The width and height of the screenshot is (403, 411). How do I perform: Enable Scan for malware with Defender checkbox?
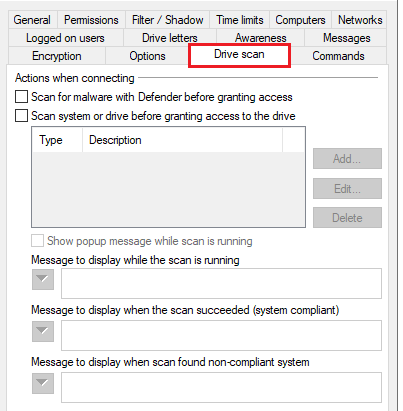point(21,97)
